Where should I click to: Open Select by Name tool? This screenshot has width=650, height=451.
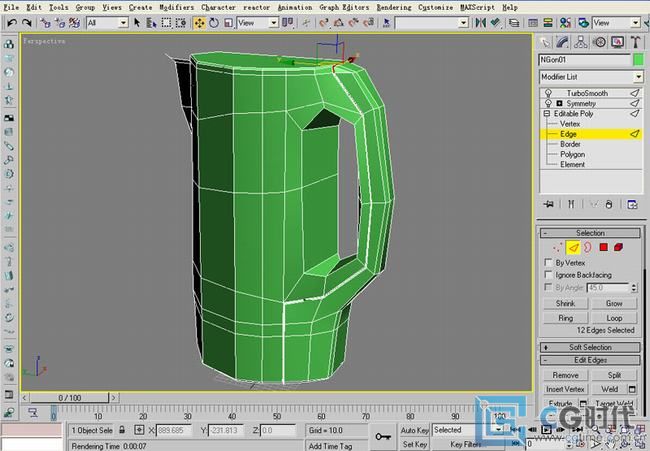coord(151,23)
